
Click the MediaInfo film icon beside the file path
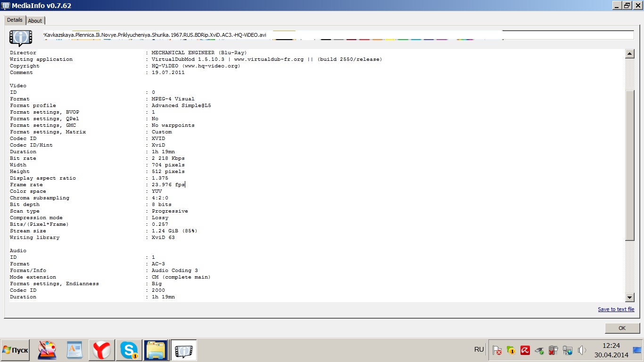[x=21, y=38]
